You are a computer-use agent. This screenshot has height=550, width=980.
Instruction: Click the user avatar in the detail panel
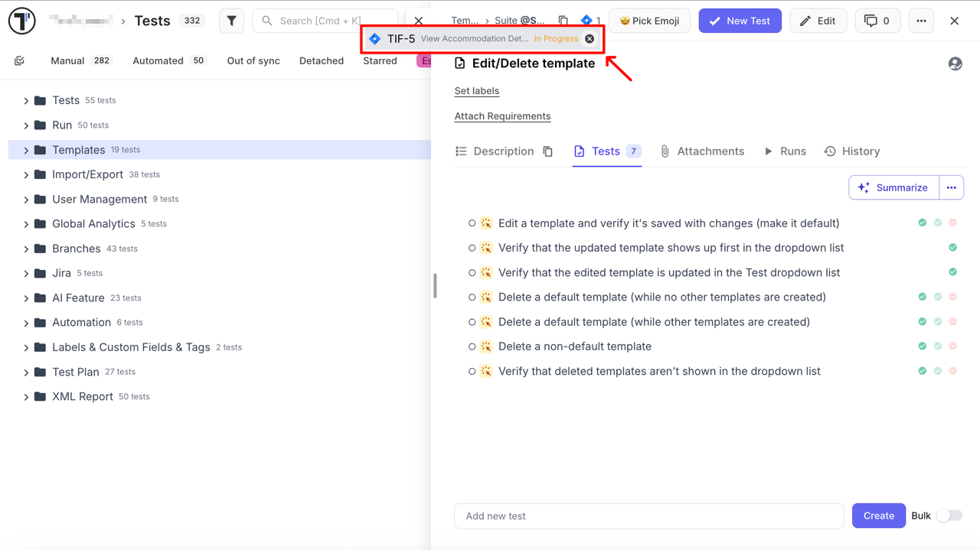(x=955, y=63)
